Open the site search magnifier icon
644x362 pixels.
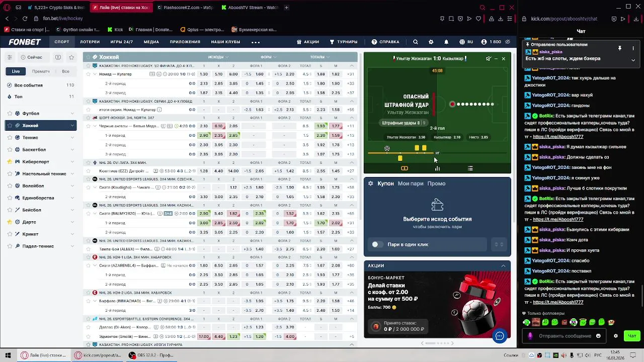pyautogui.click(x=416, y=42)
